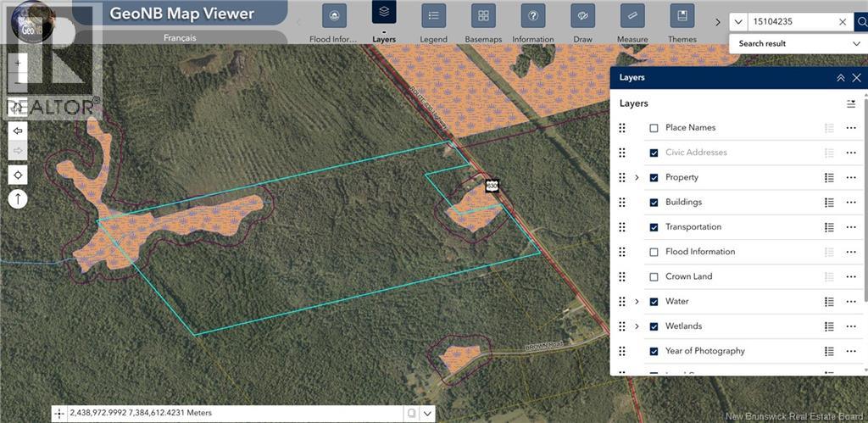Collapse the Layers panel with double chevron
This screenshot has height=423, width=868.
coord(840,78)
